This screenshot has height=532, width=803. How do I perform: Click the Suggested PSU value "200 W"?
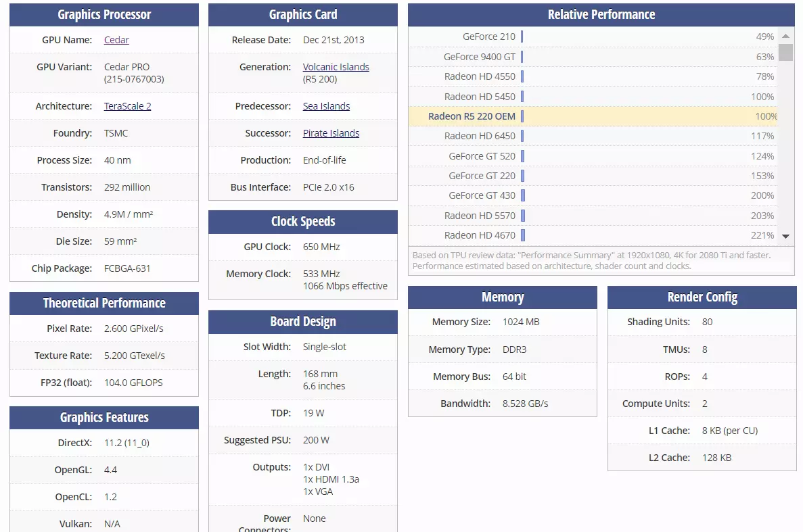pos(316,440)
